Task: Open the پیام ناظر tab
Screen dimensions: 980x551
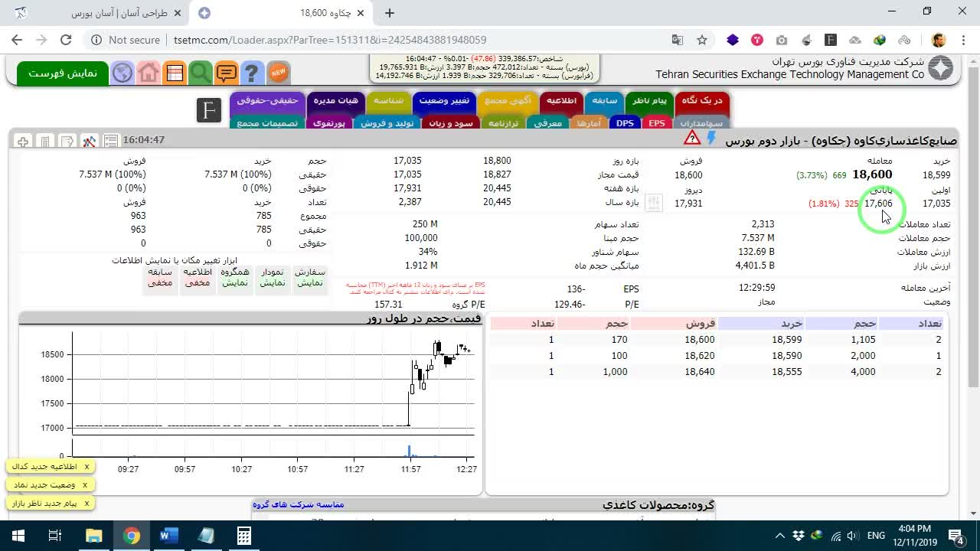Action: coord(649,100)
